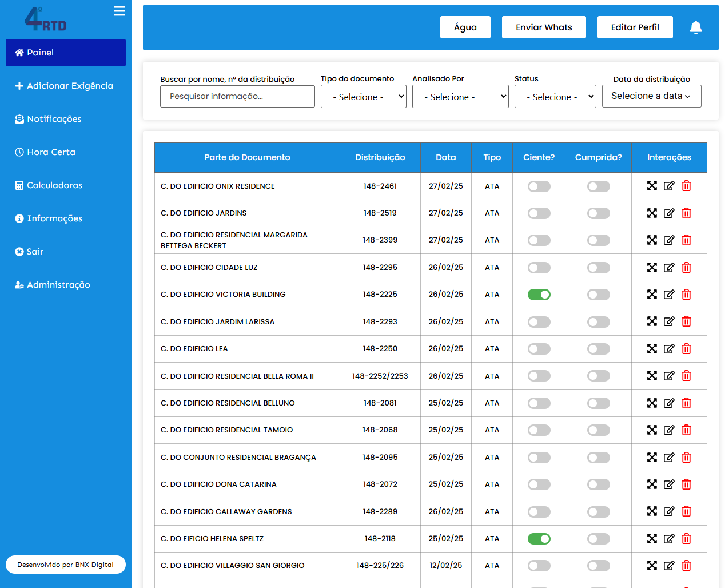Delete the EDIFICIO ONIX RESIDENCE row

click(x=686, y=186)
